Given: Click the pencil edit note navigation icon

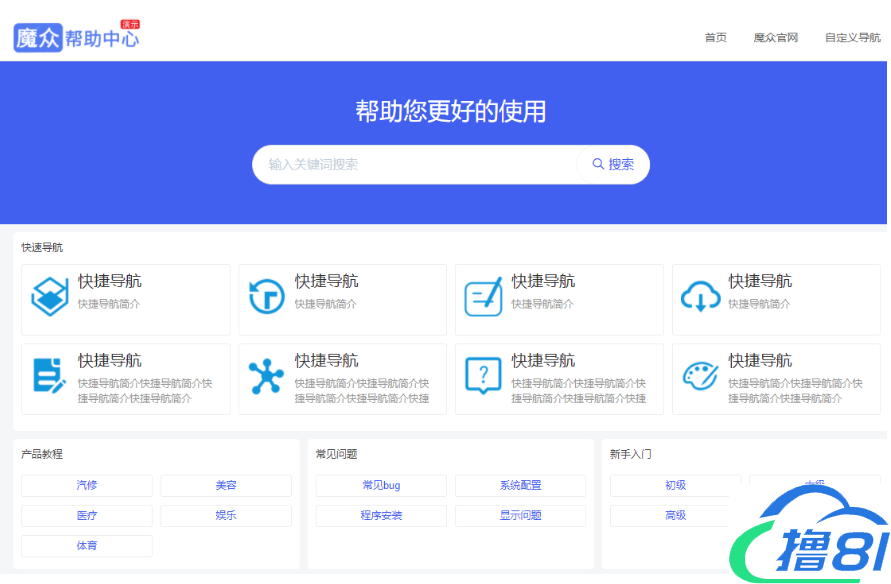Looking at the screenshot, I should click(x=484, y=297).
